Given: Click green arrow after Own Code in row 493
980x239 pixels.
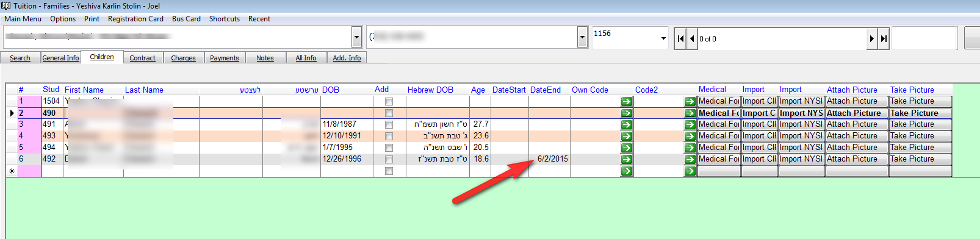Looking at the screenshot, I should pyautogui.click(x=627, y=136).
